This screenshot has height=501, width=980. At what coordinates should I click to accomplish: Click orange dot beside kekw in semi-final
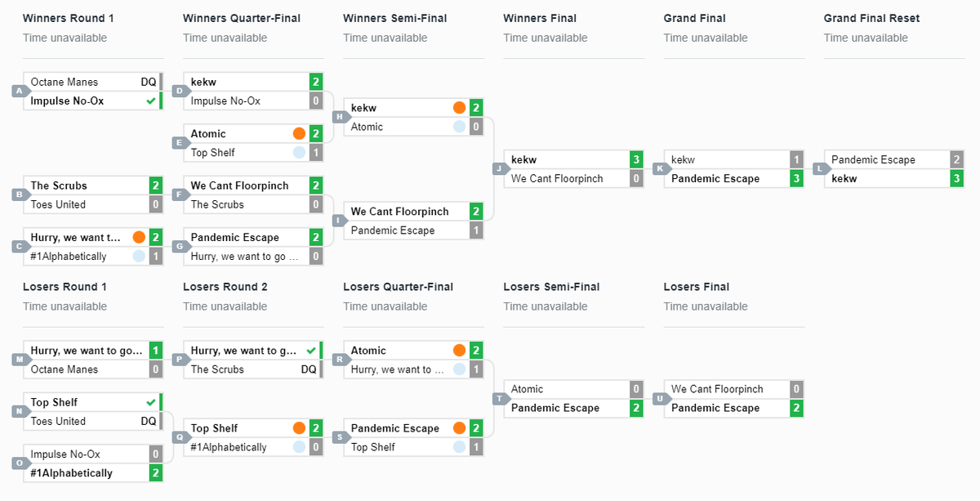tap(459, 108)
